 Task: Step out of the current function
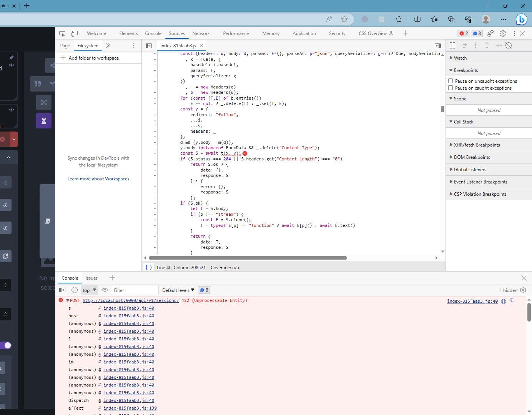coord(487,45)
